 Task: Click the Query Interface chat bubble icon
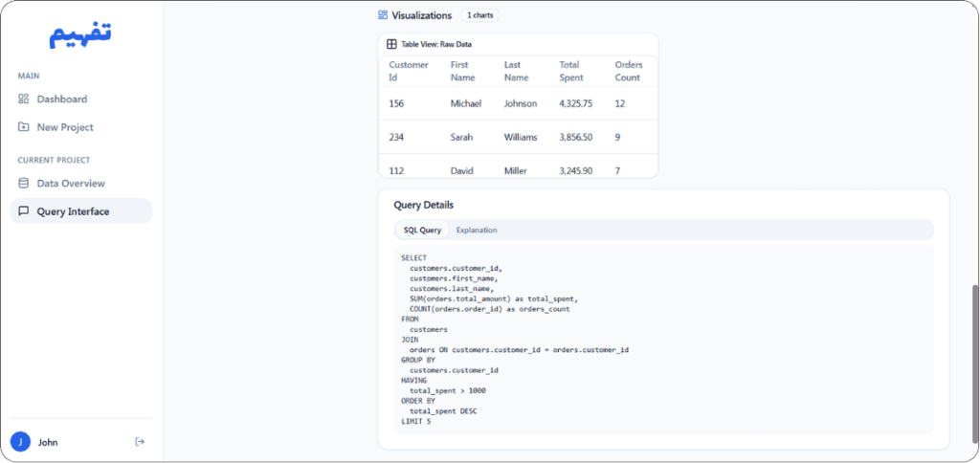[24, 211]
